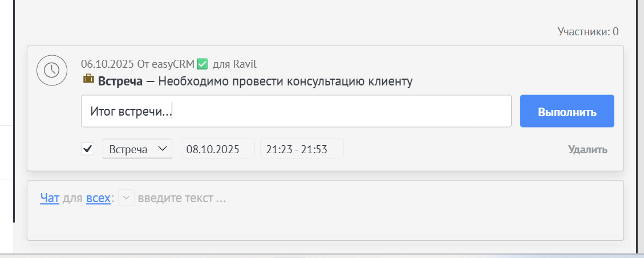
Task: Focus the Итог встречи result input field
Action: pos(296,111)
